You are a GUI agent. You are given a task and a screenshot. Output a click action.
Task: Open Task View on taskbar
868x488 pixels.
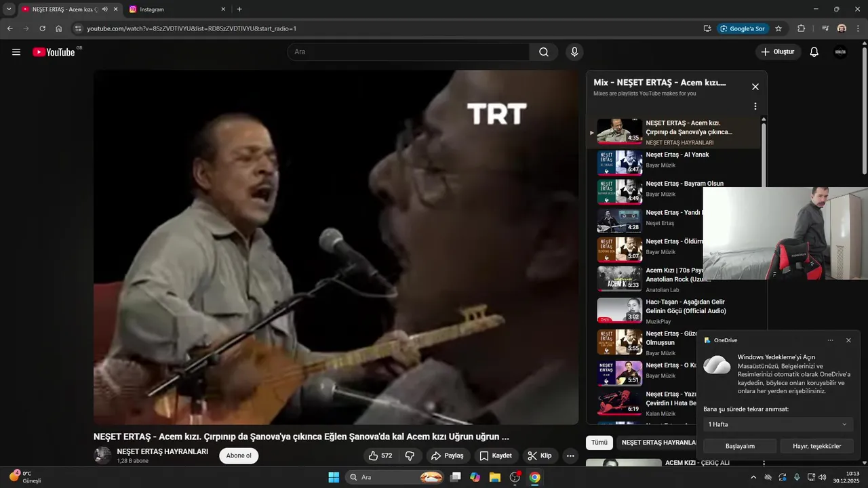click(x=456, y=477)
